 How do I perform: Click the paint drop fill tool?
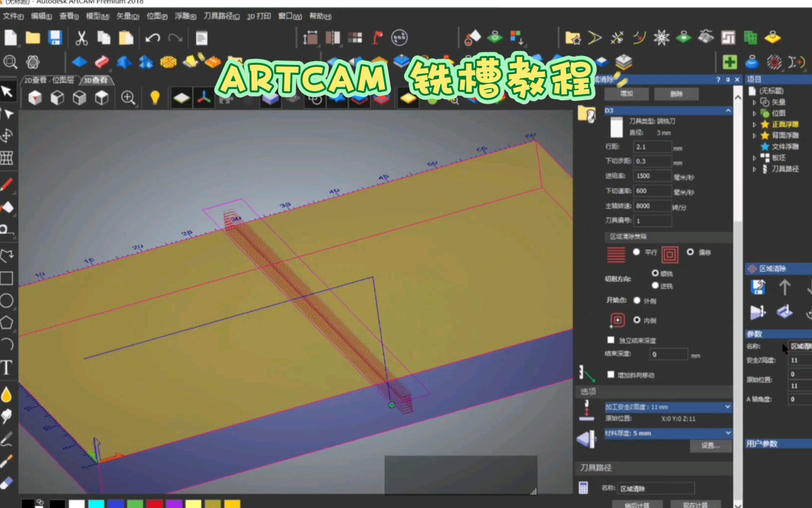tap(6, 394)
